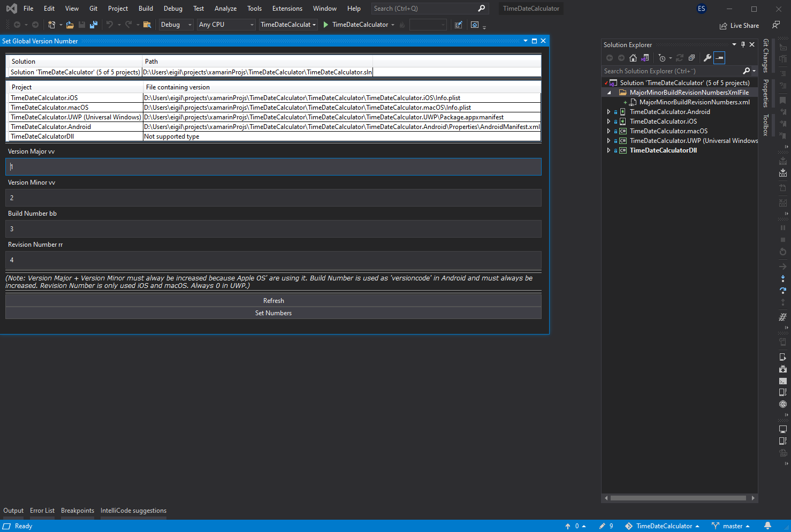Click Collapse All icon in Solution Explorer

pos(691,58)
